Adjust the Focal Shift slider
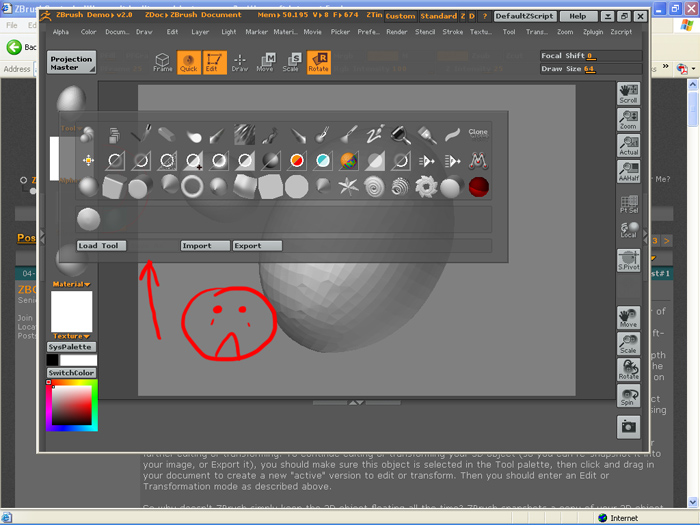 [591, 56]
